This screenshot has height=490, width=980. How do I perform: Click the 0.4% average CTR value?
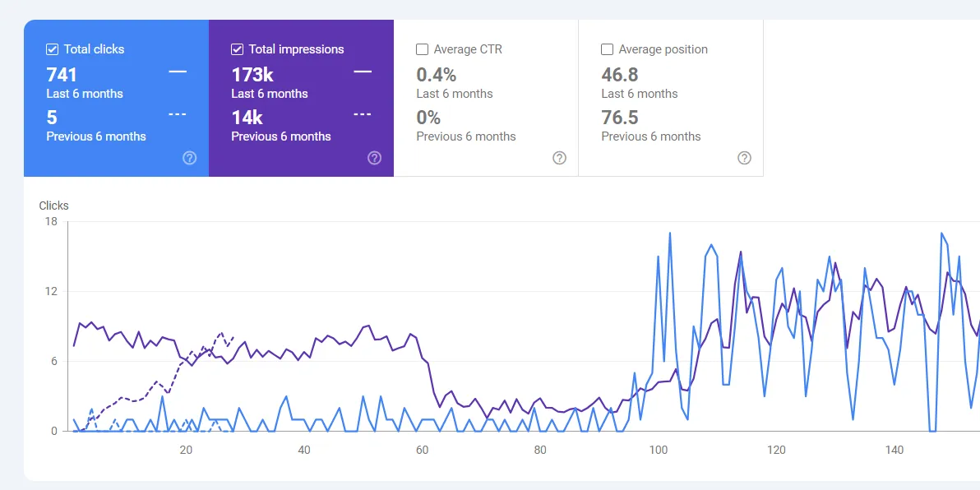pyautogui.click(x=437, y=75)
